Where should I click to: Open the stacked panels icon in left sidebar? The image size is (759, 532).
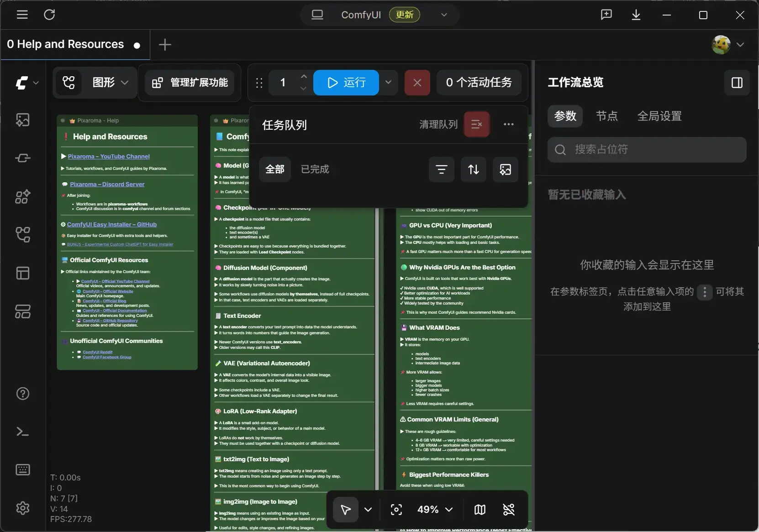(x=23, y=311)
